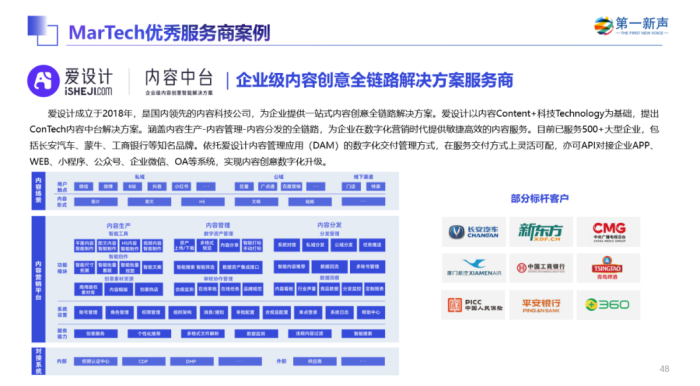
Task: Click the MarTech优秀服务商案例 title
Action: (169, 33)
